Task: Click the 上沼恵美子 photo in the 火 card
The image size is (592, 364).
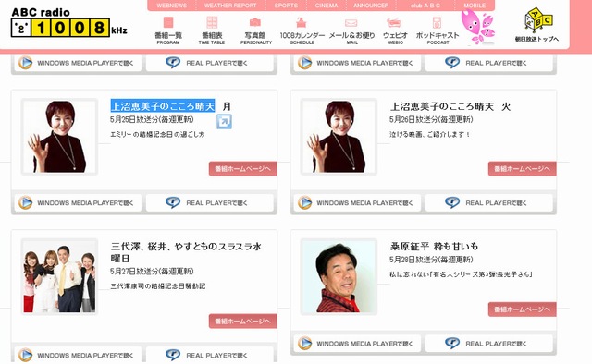Action: pos(339,137)
